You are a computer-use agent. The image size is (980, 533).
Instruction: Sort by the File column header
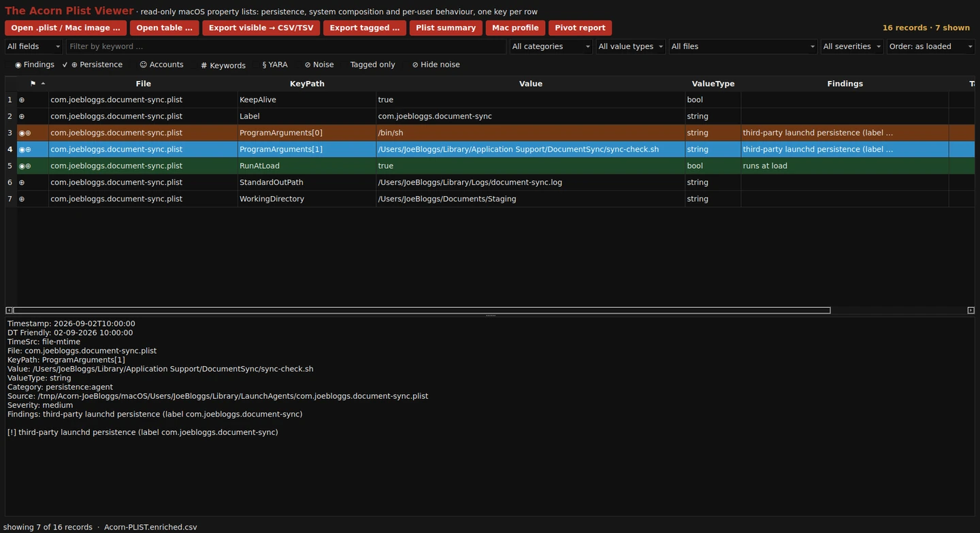pyautogui.click(x=143, y=84)
